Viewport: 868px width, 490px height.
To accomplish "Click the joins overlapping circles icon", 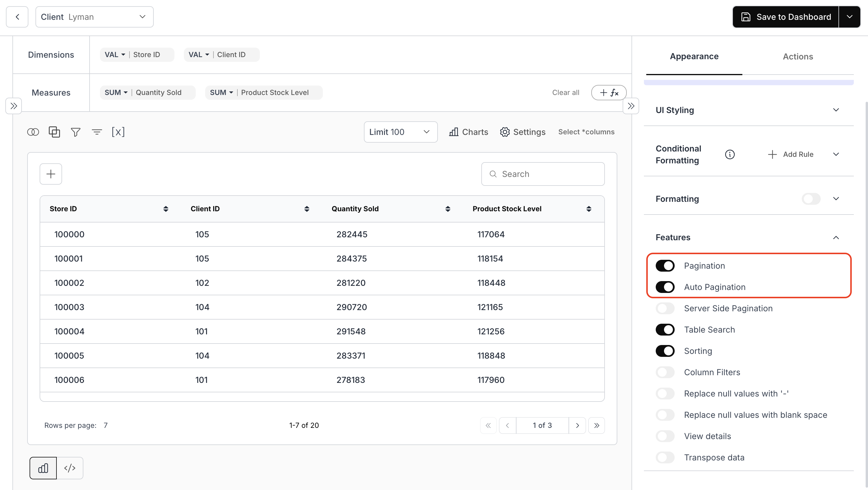I will click(x=33, y=132).
